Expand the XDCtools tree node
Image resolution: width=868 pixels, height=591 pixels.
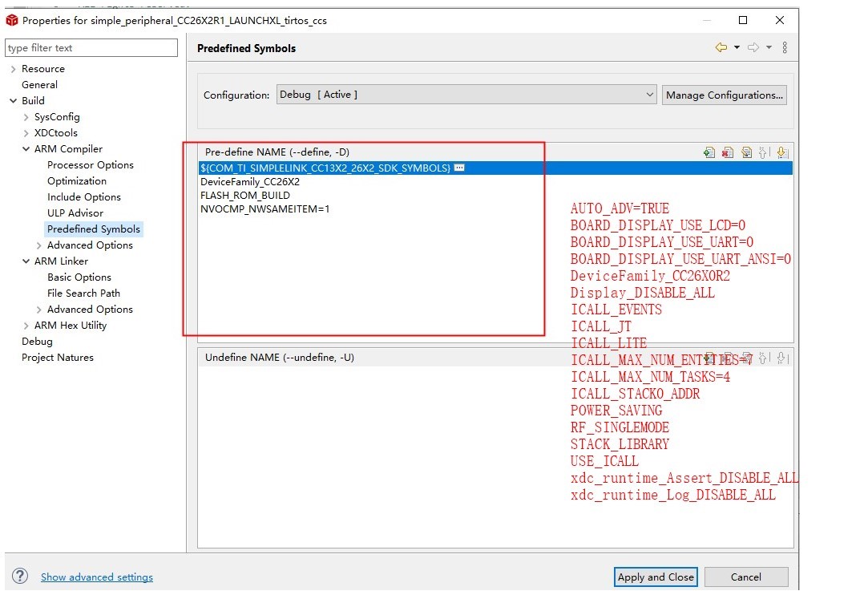click(26, 133)
